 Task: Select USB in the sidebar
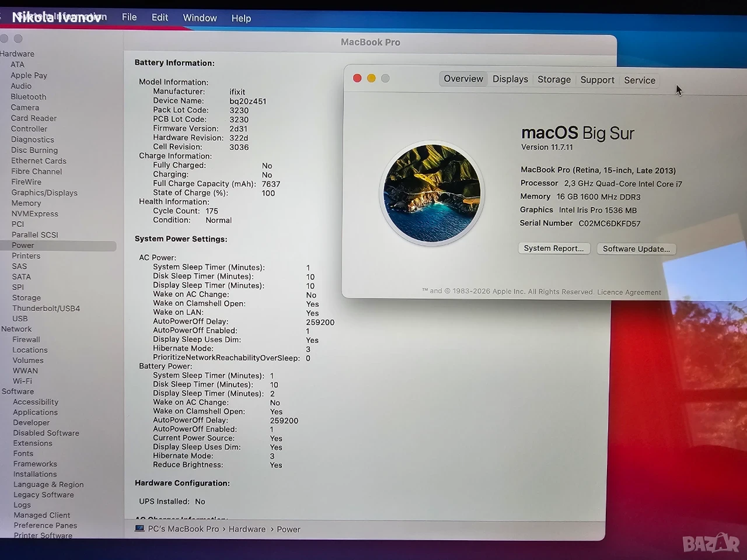point(20,318)
